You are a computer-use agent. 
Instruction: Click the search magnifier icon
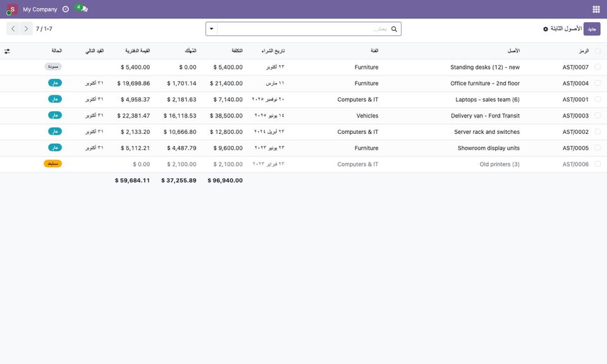tap(394, 29)
